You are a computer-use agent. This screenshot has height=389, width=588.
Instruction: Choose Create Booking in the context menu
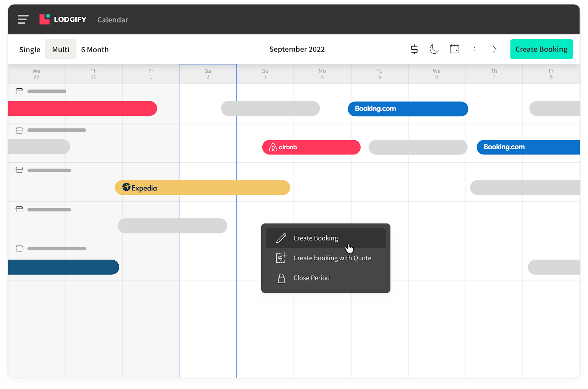coord(326,238)
